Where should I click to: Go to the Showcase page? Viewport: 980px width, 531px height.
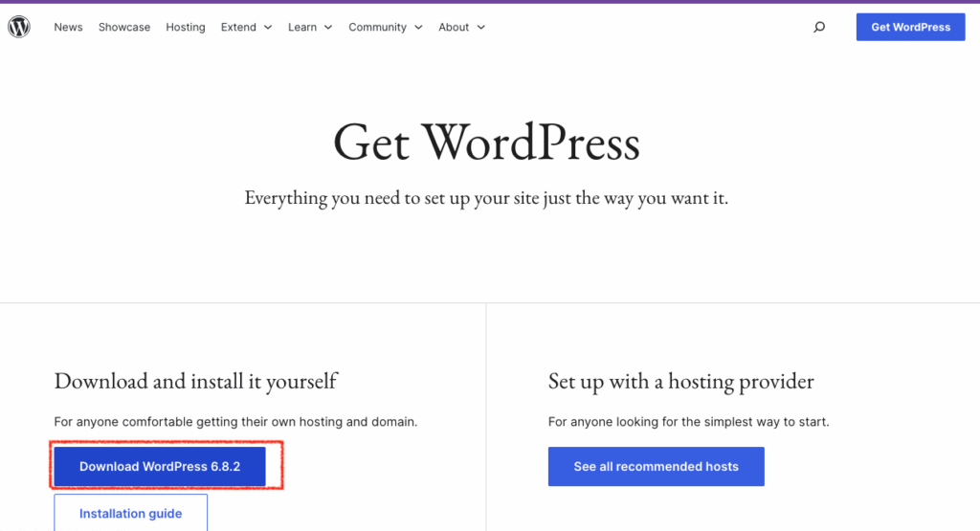pos(124,27)
